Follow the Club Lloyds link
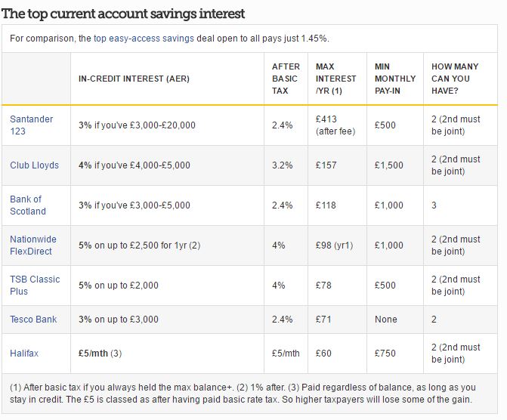Screen dimensions: 507x420 click(34, 165)
